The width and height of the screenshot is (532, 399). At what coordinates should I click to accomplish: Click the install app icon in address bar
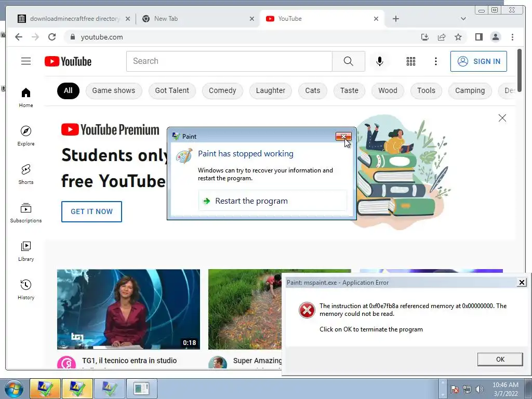(x=425, y=37)
